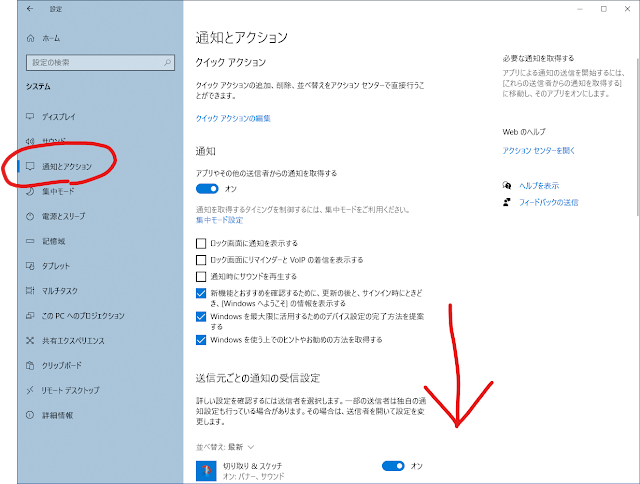The image size is (640, 484).
Task: Toggle 切り取り＆スケッチ notifications switch
Action: pyautogui.click(x=393, y=466)
